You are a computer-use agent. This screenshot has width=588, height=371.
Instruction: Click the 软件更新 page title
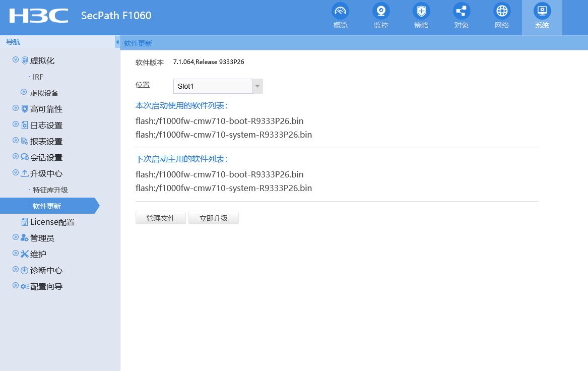[138, 43]
